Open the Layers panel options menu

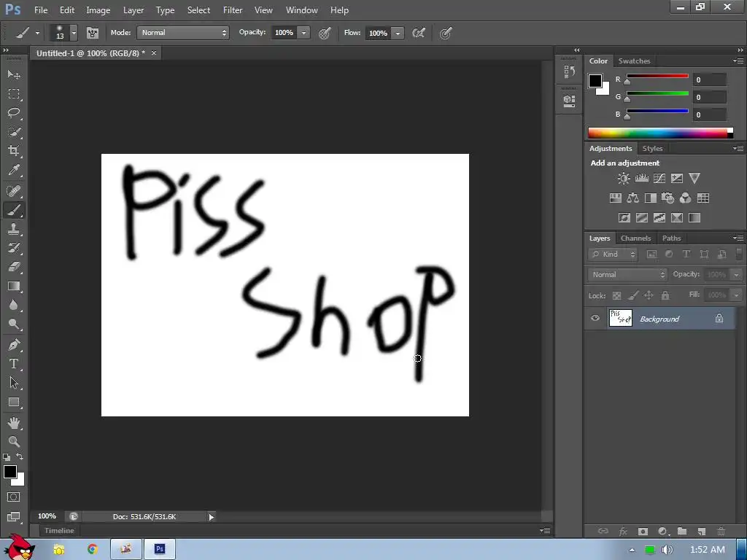[x=738, y=238]
